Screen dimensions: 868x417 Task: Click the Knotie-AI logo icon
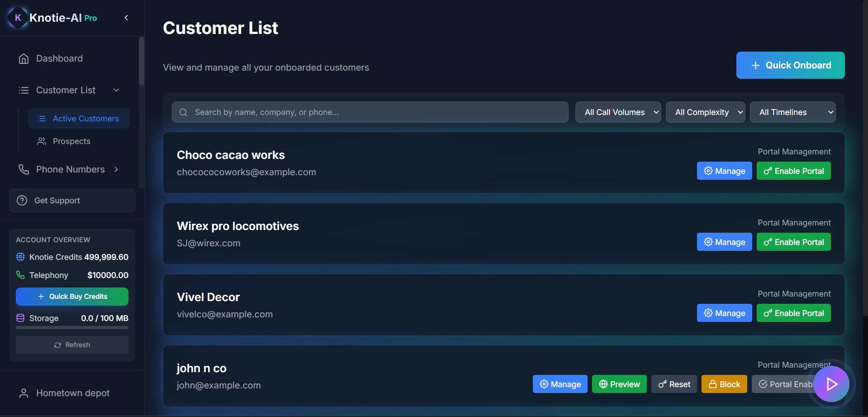point(17,18)
